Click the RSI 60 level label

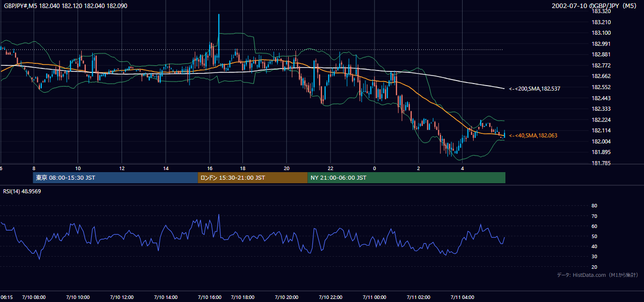tap(594, 226)
